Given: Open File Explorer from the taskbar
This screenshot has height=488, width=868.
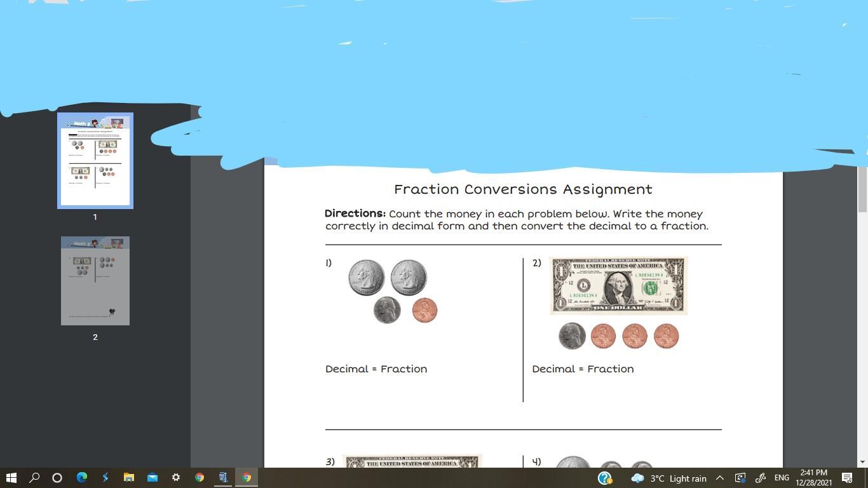Looking at the screenshot, I should pos(128,477).
